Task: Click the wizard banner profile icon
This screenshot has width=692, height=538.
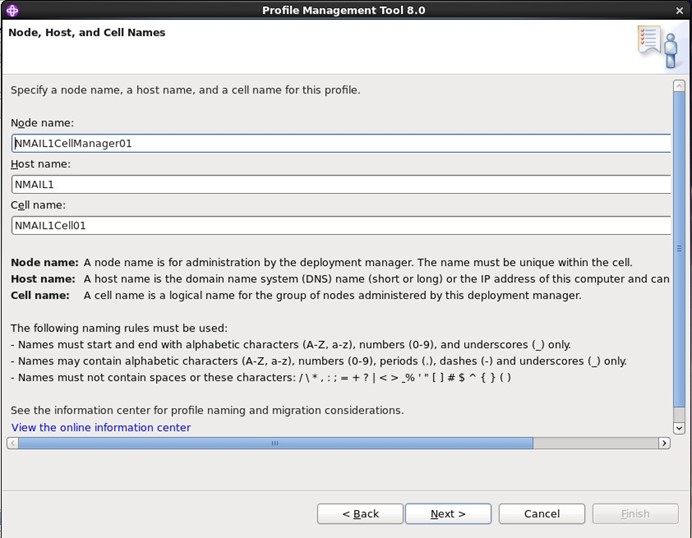Action: coord(657,45)
